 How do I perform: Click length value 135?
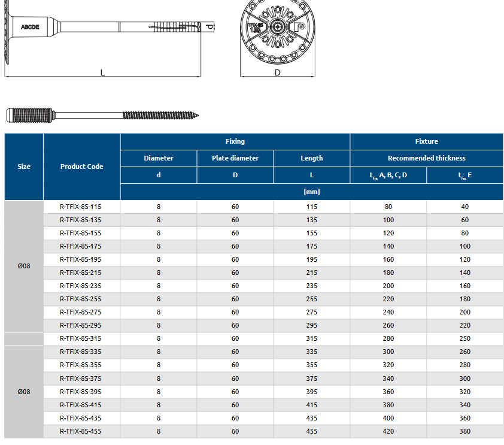[x=311, y=220]
